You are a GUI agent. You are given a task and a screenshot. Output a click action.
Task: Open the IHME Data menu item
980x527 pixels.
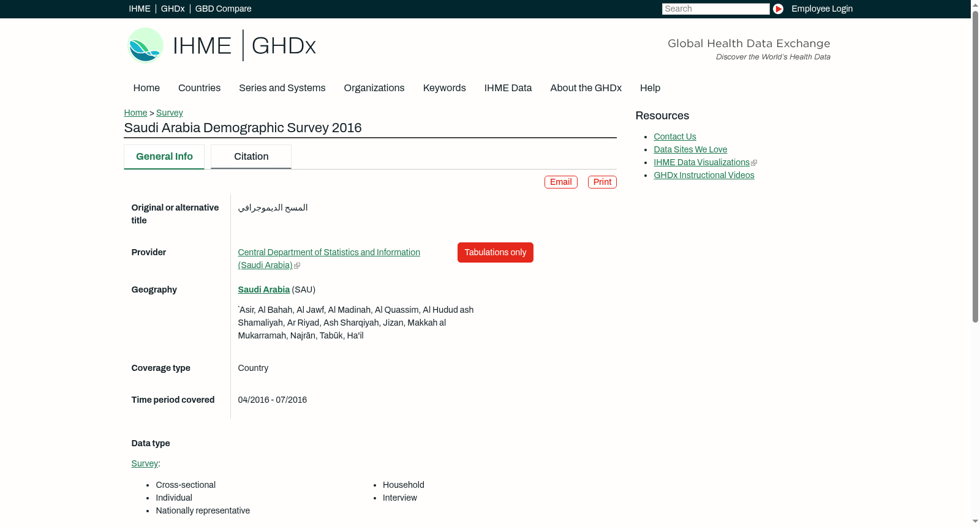(508, 88)
